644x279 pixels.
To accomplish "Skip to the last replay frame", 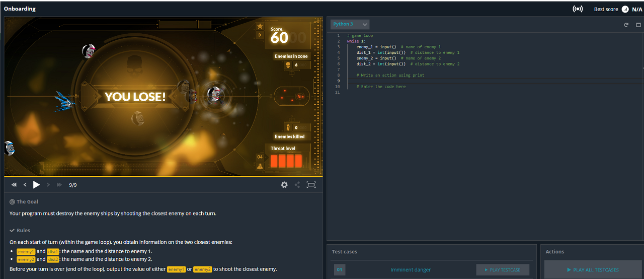I will click(x=59, y=185).
